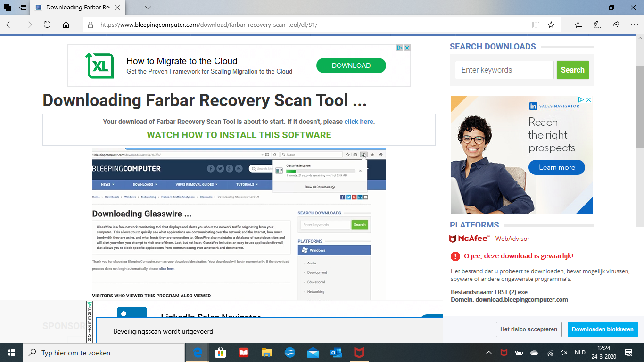Set tabs aside icon
The image size is (644, 362).
23,8
